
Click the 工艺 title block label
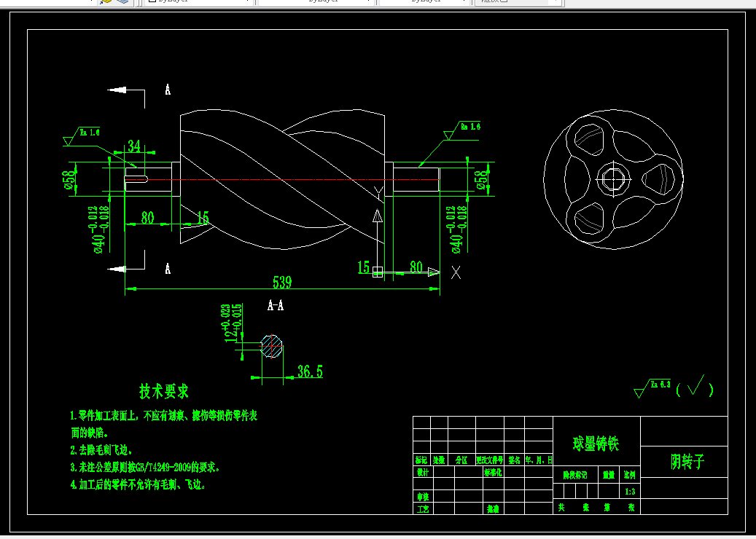pos(423,508)
